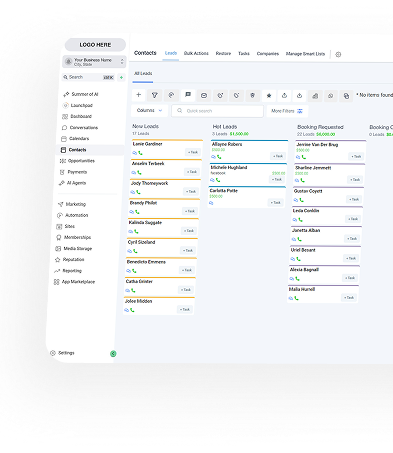This screenshot has width=393, height=453.
Task: Open Summer of AI in sidebar
Action: pyautogui.click(x=81, y=94)
